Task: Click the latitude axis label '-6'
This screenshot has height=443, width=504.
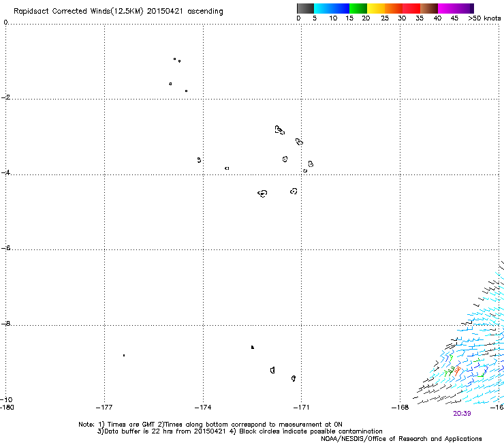Action: tap(5, 248)
